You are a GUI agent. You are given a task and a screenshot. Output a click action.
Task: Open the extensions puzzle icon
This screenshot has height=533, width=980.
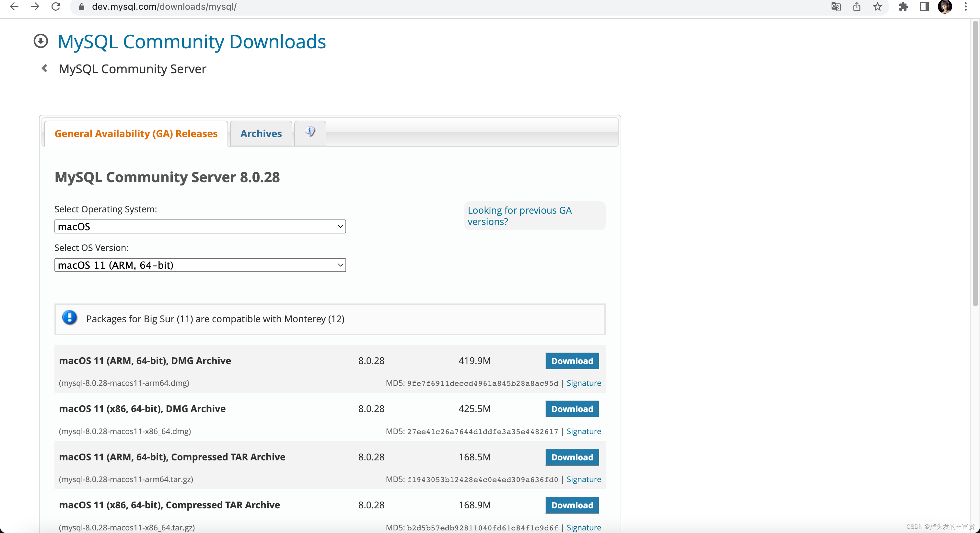(903, 6)
